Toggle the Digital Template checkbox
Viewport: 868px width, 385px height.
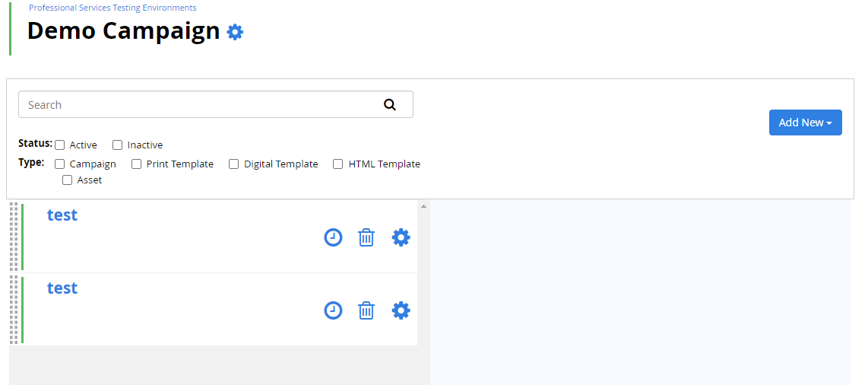tap(233, 164)
